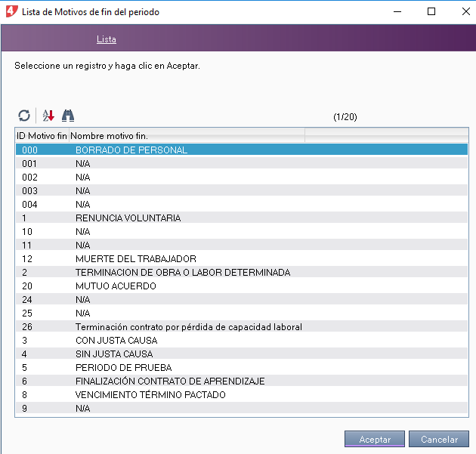The image size is (476, 454).
Task: Select the RENUNCIA VOLUNTARIA record
Action: (128, 218)
